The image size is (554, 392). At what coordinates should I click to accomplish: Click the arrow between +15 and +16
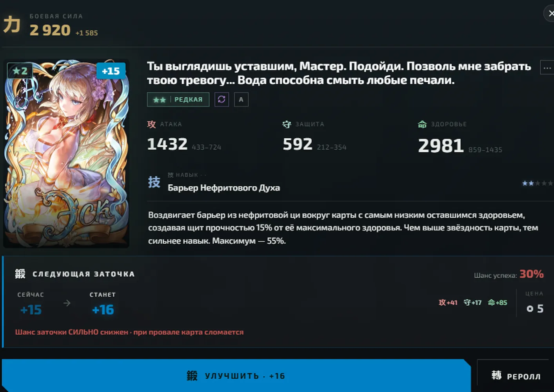67,303
